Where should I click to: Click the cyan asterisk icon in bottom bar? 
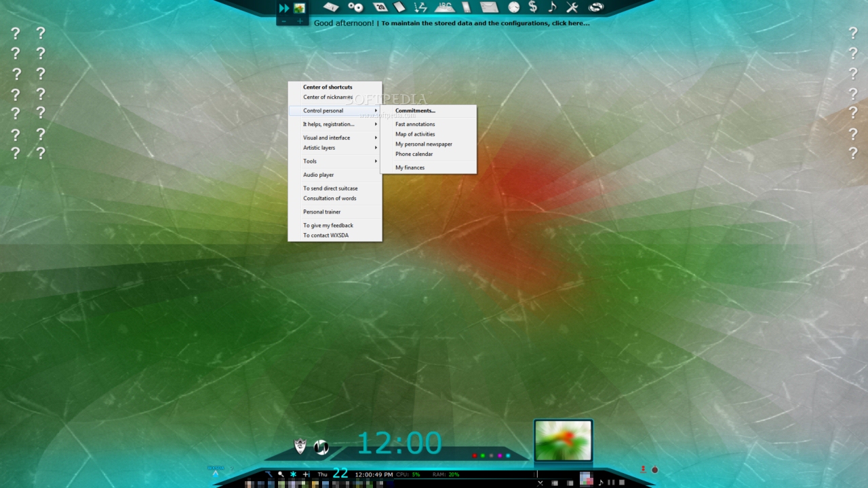click(293, 474)
